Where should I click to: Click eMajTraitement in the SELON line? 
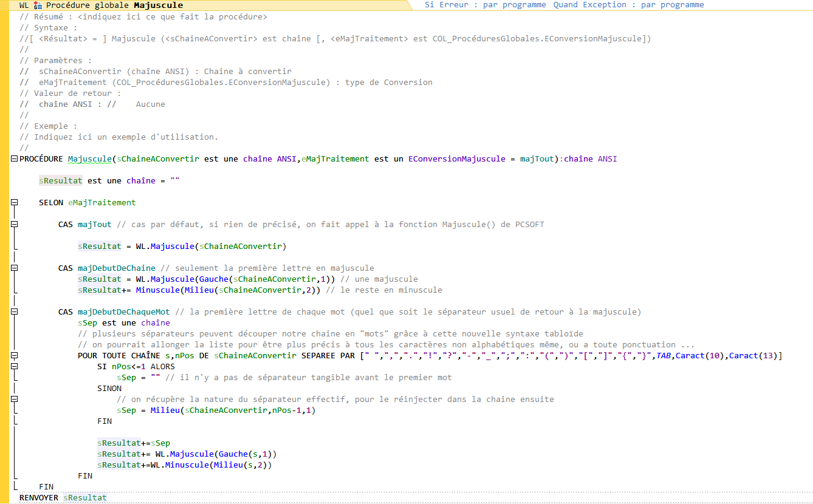[102, 203]
